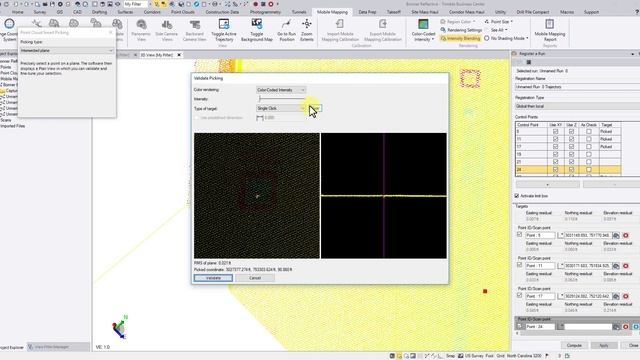Click the plan view thumbnail in Validate Picking

[257, 196]
